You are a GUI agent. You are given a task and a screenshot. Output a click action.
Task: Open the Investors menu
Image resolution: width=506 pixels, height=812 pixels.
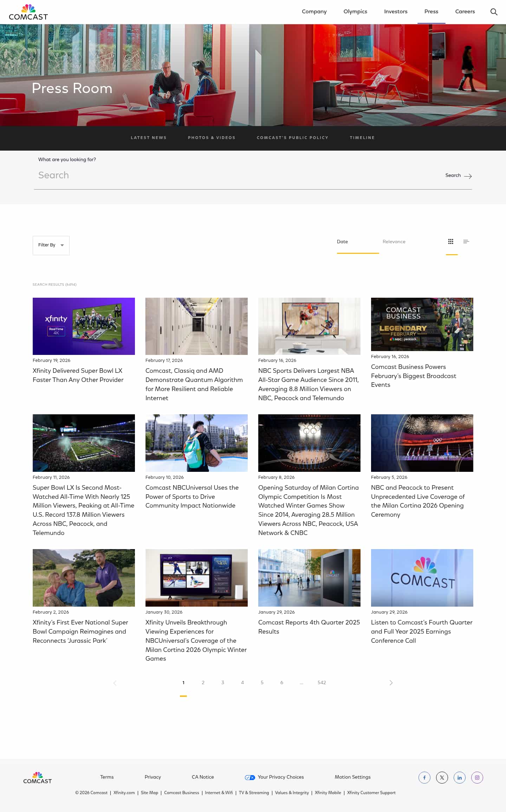(396, 12)
